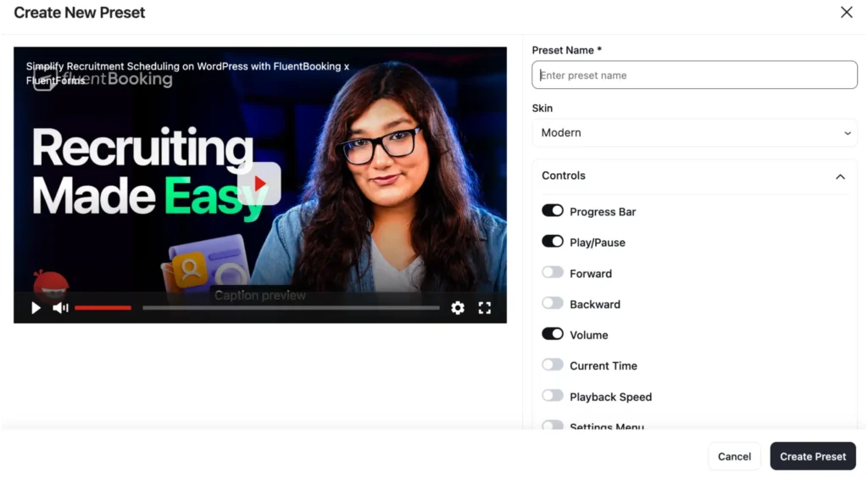The width and height of the screenshot is (868, 480).
Task: Disable the Progress Bar toggle
Action: pos(553,211)
